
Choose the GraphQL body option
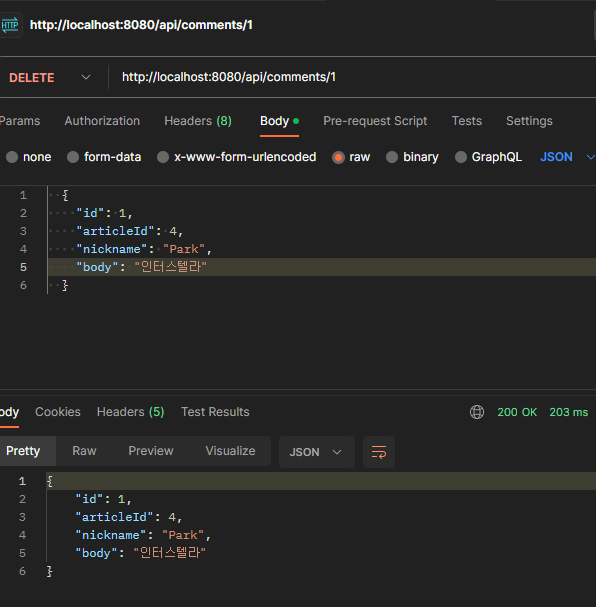[x=461, y=157]
